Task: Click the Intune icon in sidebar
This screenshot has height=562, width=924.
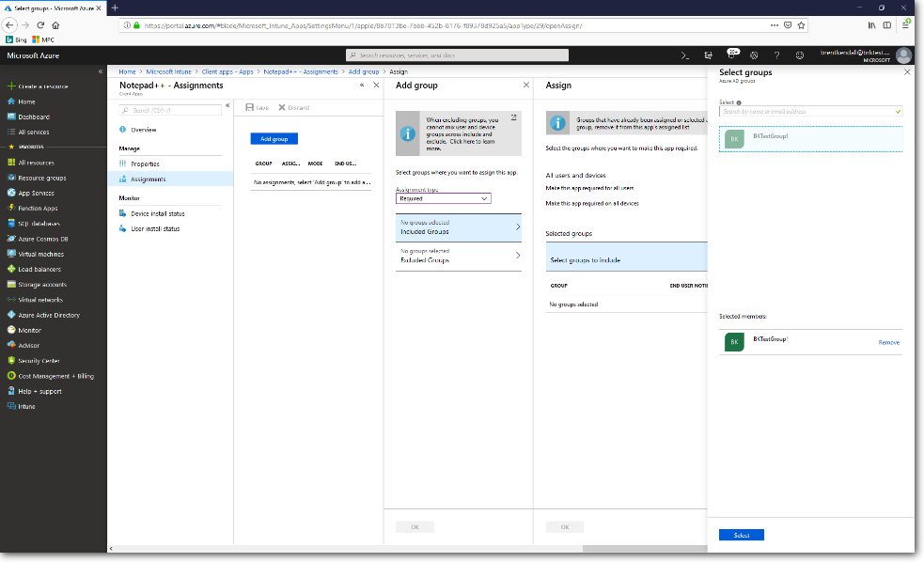Action: (x=11, y=407)
